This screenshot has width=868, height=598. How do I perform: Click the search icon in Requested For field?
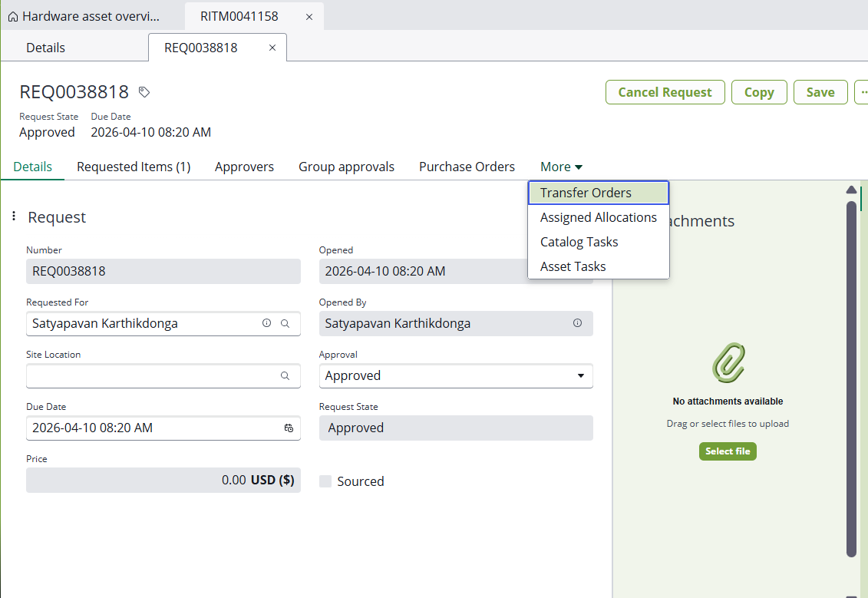pyautogui.click(x=285, y=323)
